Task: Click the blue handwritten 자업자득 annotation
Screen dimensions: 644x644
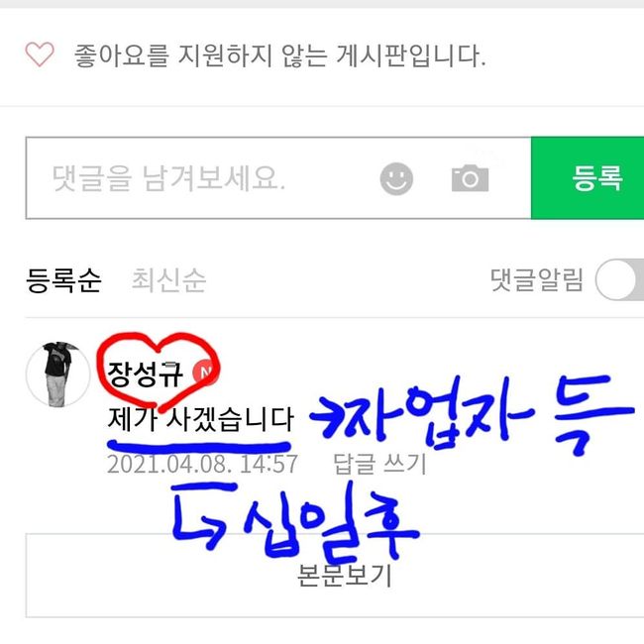Action: tap(473, 413)
